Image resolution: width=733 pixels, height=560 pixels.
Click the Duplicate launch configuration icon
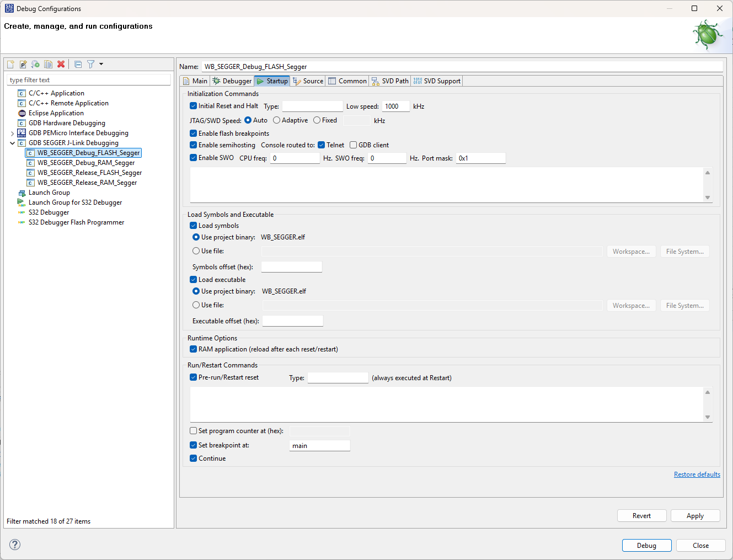click(48, 64)
